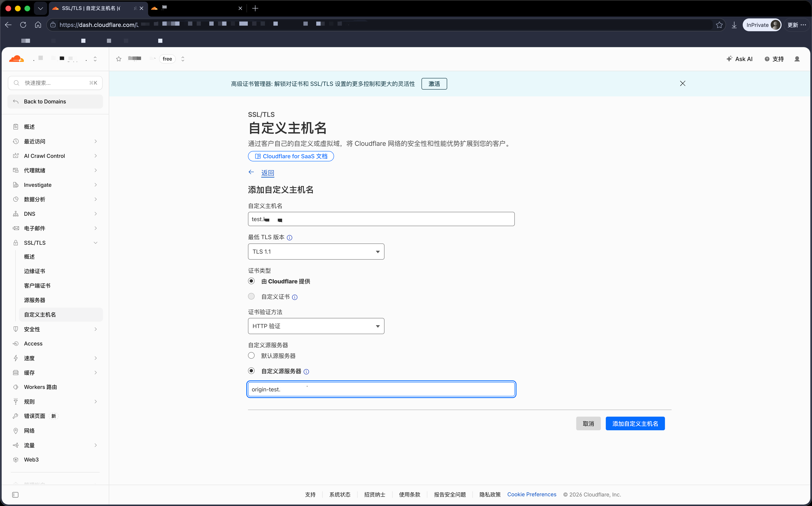Focus the origin-test custom origin field
This screenshot has height=506, width=812.
381,389
